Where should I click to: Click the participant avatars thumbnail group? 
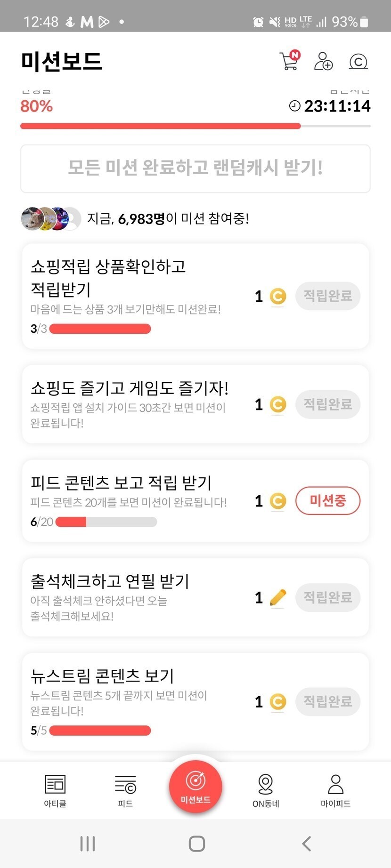51,219
